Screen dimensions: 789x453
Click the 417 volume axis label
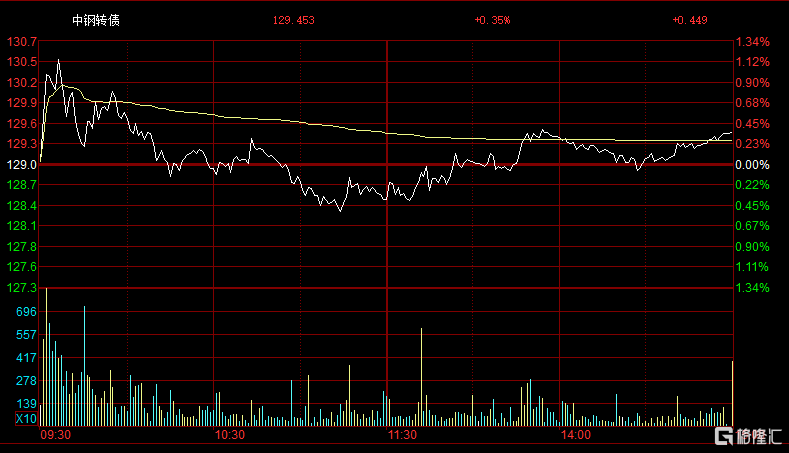click(26, 358)
